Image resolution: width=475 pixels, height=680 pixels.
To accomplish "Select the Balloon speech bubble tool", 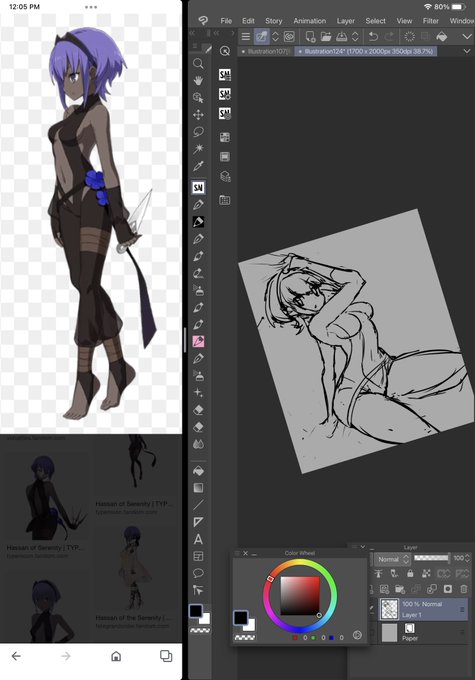I will pyautogui.click(x=198, y=573).
